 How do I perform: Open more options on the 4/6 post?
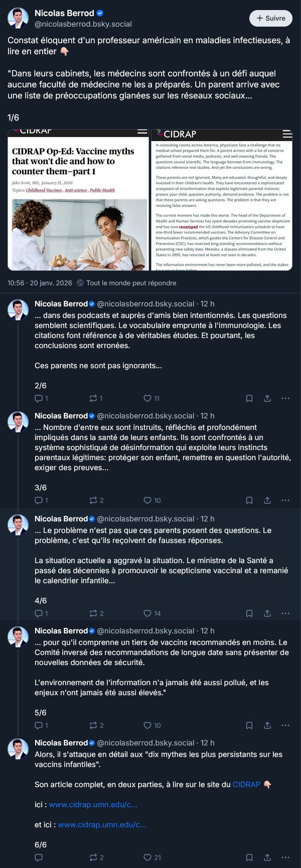point(285,613)
